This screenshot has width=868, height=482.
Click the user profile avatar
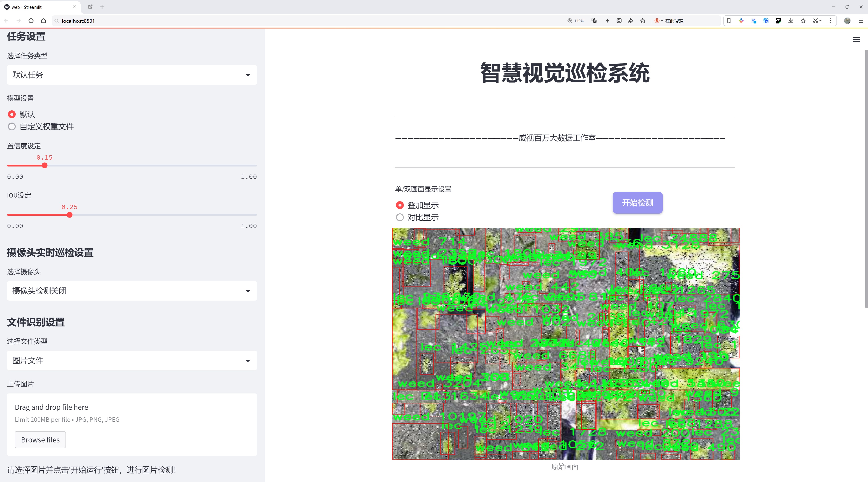coord(847,21)
